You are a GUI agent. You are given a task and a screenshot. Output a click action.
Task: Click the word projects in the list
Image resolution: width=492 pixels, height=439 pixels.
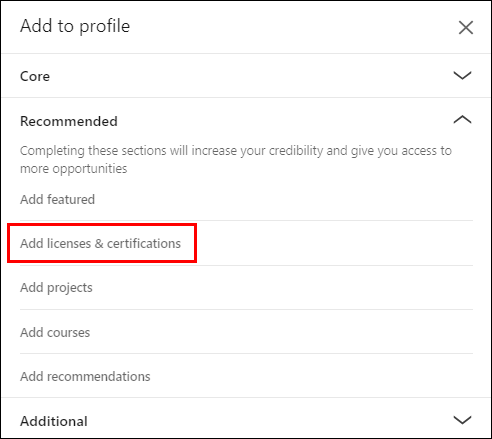point(70,288)
